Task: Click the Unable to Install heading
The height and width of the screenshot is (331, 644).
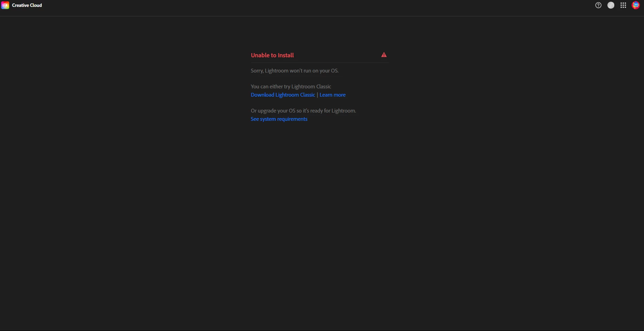Action: pyautogui.click(x=272, y=55)
